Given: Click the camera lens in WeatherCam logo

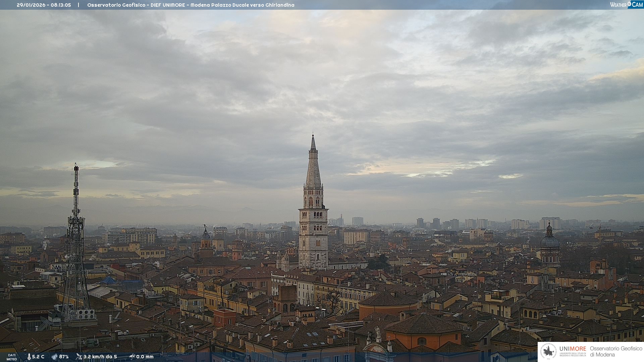Looking at the screenshot, I should click(x=630, y=4).
